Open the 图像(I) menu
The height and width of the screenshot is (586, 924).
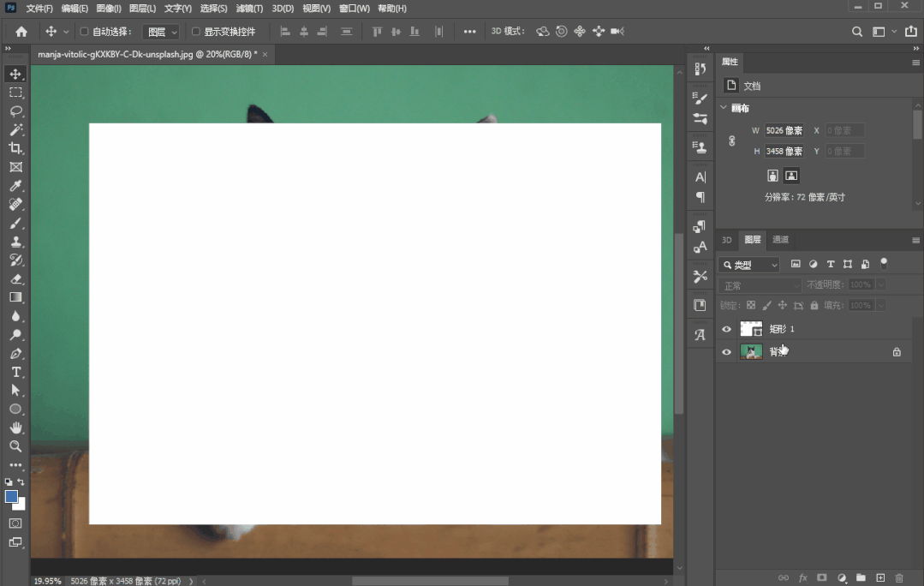pos(109,9)
